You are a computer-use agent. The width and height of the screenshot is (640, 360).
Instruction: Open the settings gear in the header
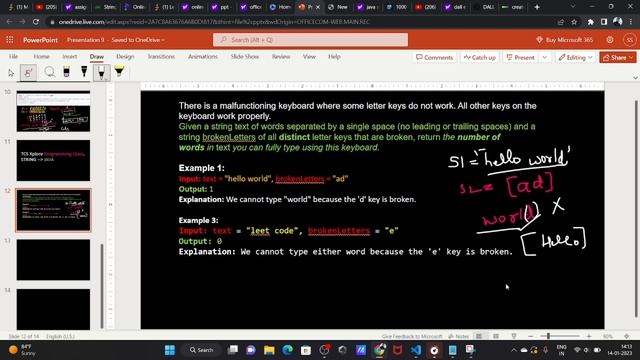[x=610, y=40]
